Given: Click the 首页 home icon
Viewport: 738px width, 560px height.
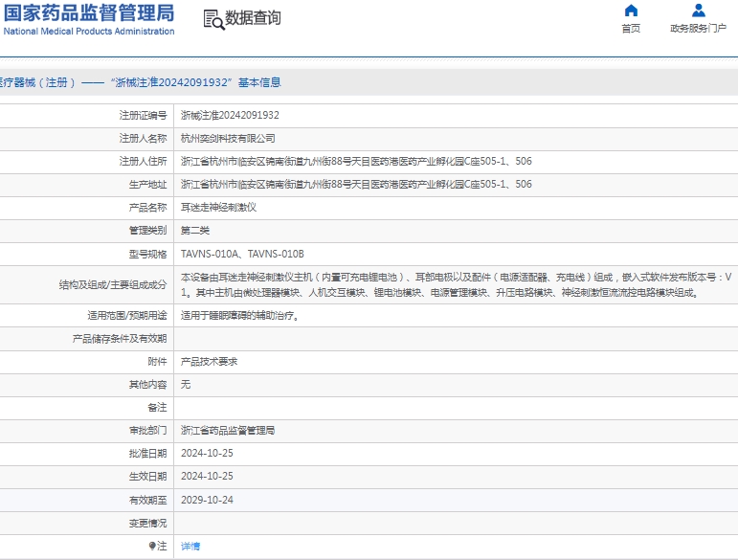Looking at the screenshot, I should coord(631,11).
